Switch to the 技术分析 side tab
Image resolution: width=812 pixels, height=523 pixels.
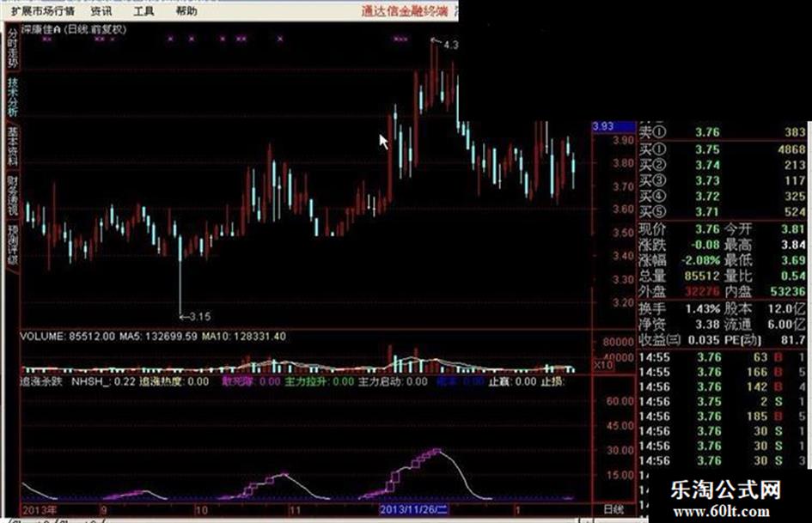pos(12,97)
